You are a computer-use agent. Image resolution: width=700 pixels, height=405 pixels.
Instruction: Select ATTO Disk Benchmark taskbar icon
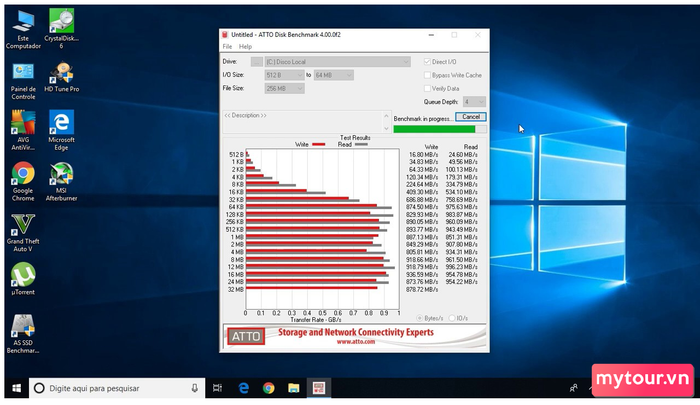coord(318,388)
